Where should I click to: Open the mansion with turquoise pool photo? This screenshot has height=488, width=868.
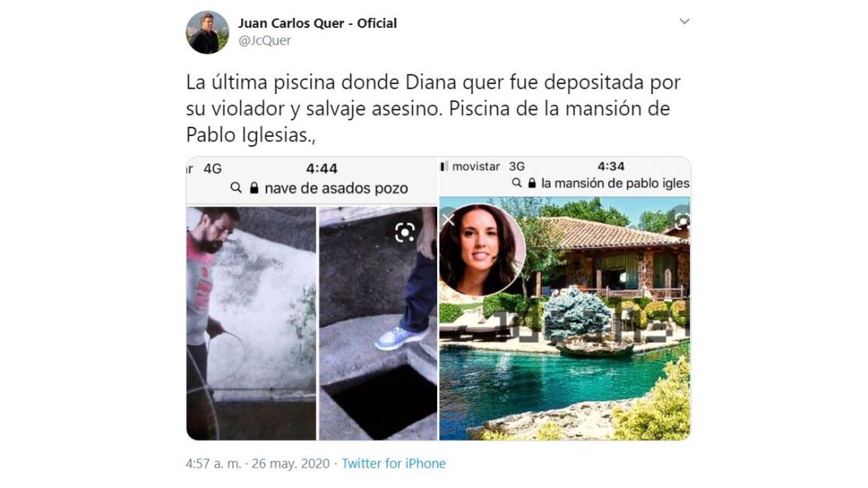[x=565, y=319]
